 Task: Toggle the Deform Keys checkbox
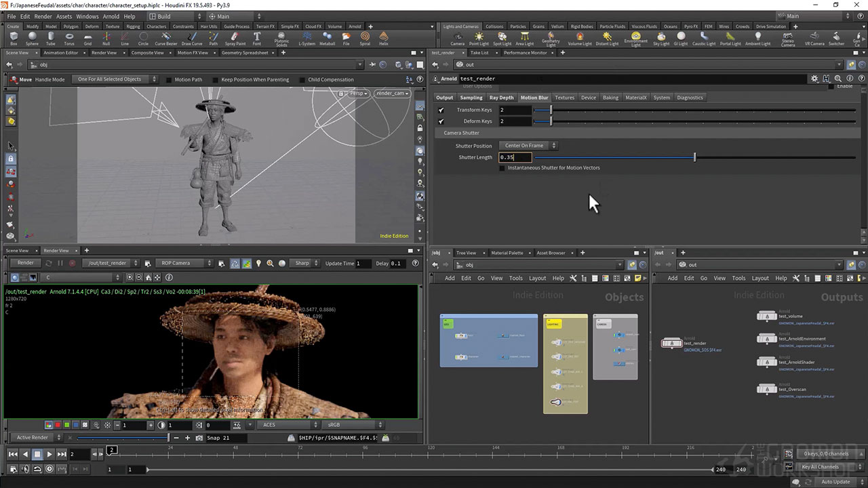pos(441,121)
